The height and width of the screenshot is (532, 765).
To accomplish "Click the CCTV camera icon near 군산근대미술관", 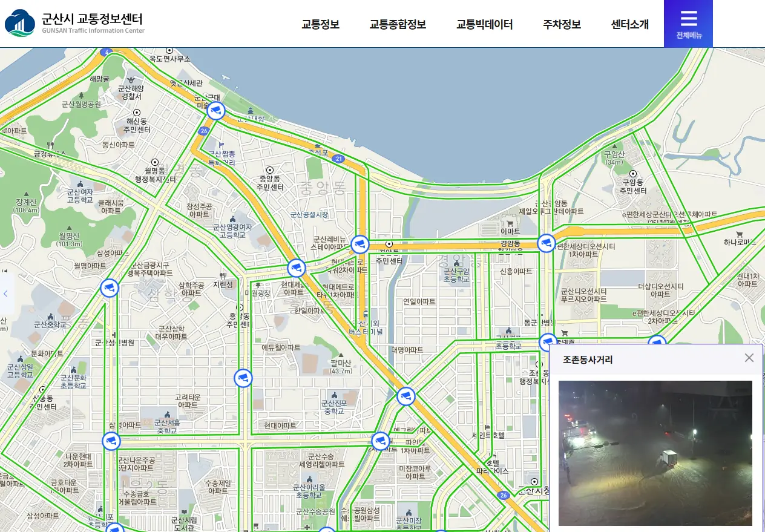I will click(x=216, y=111).
